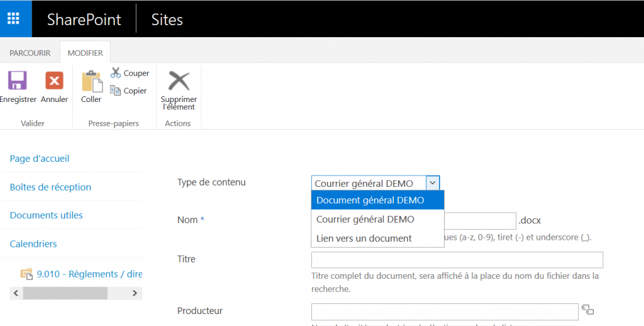The height and width of the screenshot is (326, 644).
Task: Click the Couper scissors icon
Action: point(116,73)
